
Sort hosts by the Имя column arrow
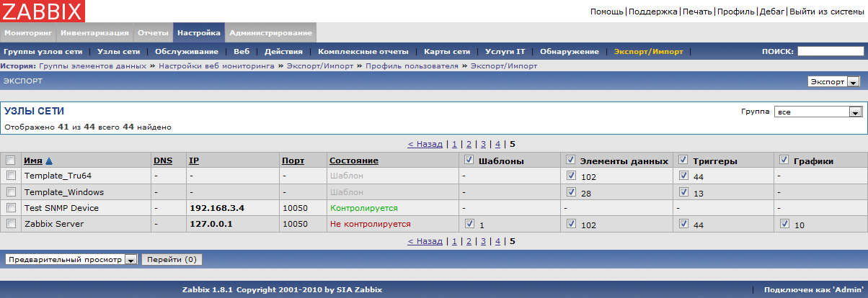pos(49,161)
